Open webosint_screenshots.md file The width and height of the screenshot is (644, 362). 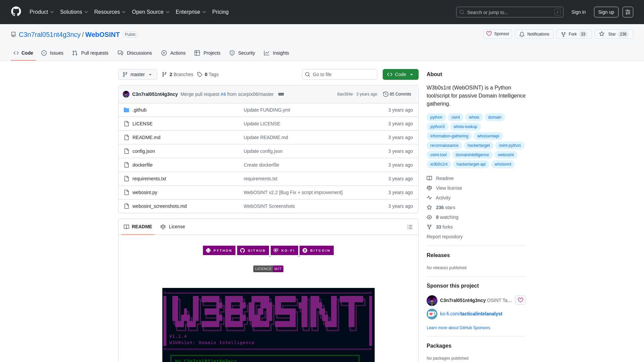click(x=160, y=206)
